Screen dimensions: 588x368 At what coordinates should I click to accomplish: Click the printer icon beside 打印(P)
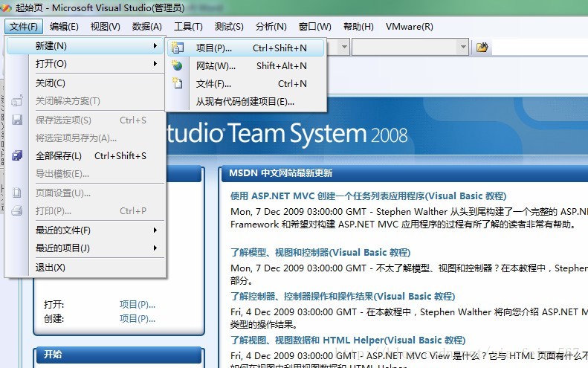(17, 210)
